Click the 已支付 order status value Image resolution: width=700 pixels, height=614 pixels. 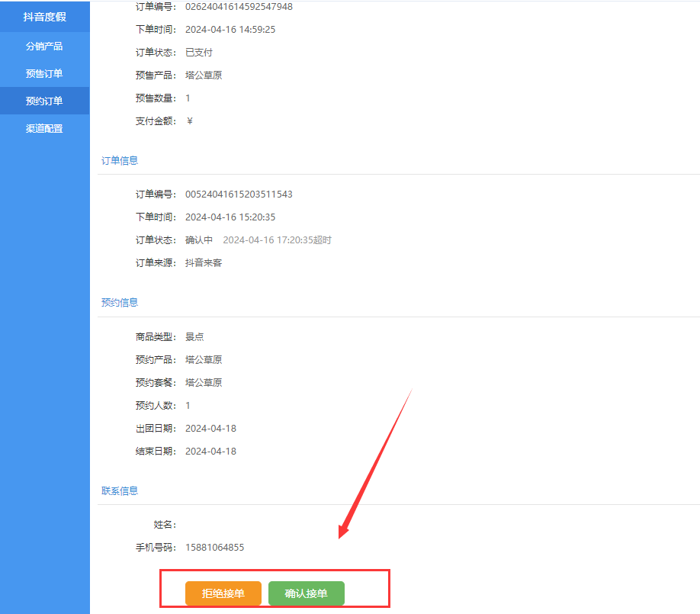[199, 53]
